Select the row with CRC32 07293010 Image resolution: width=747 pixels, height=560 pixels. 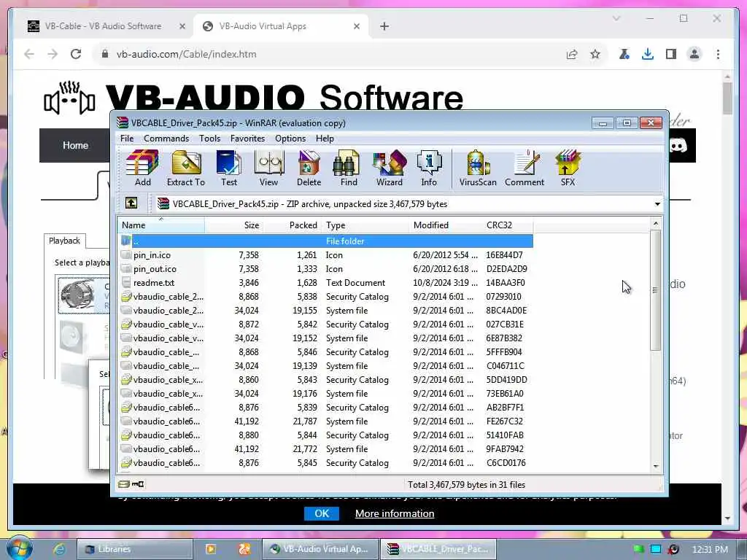[325, 296]
